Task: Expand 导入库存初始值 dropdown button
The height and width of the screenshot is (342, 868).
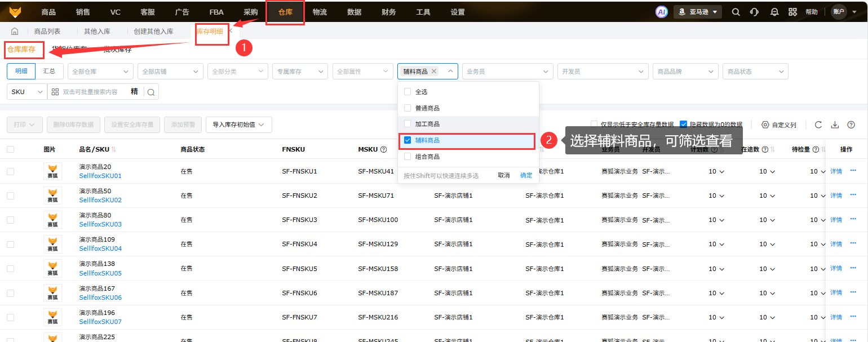Action: tap(239, 125)
